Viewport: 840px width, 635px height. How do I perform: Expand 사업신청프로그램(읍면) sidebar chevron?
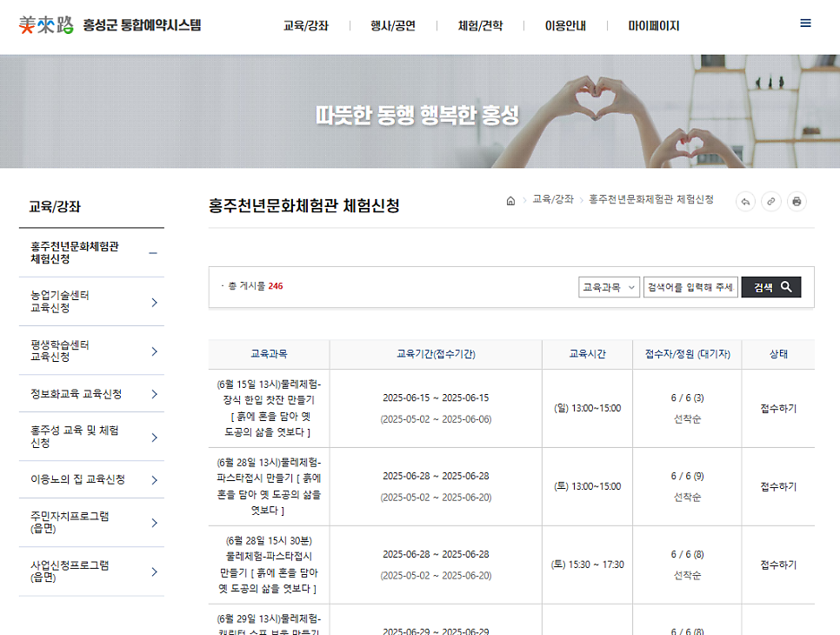pyautogui.click(x=154, y=571)
